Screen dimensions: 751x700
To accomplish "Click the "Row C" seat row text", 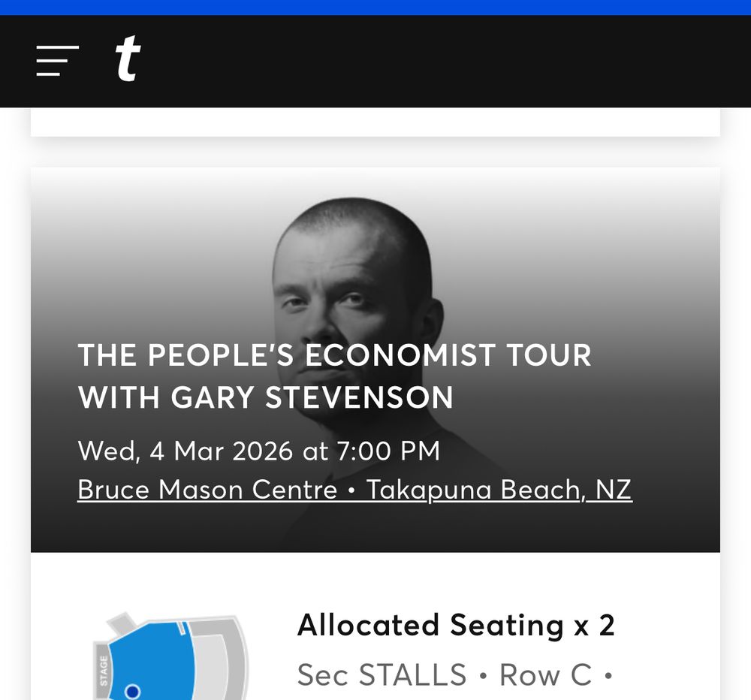I will (x=545, y=675).
